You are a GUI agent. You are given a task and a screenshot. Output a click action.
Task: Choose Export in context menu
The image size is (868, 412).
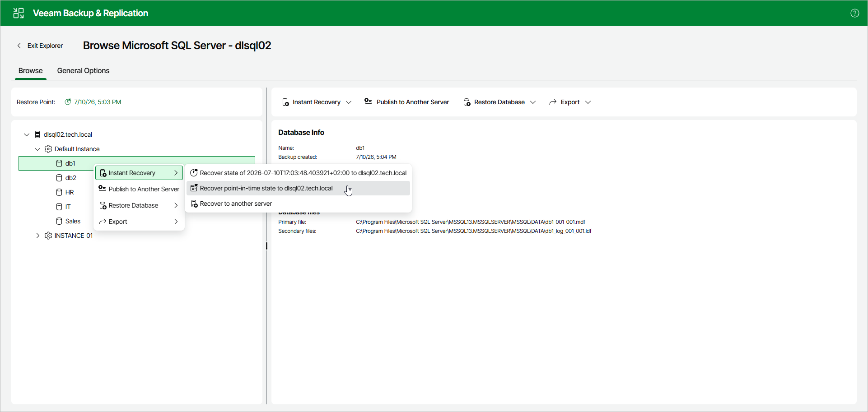point(139,222)
